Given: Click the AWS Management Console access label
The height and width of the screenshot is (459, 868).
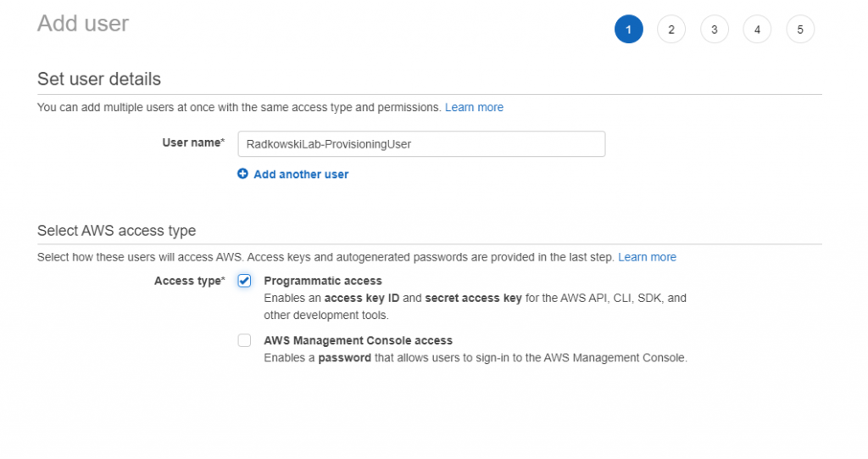Looking at the screenshot, I should [x=359, y=340].
